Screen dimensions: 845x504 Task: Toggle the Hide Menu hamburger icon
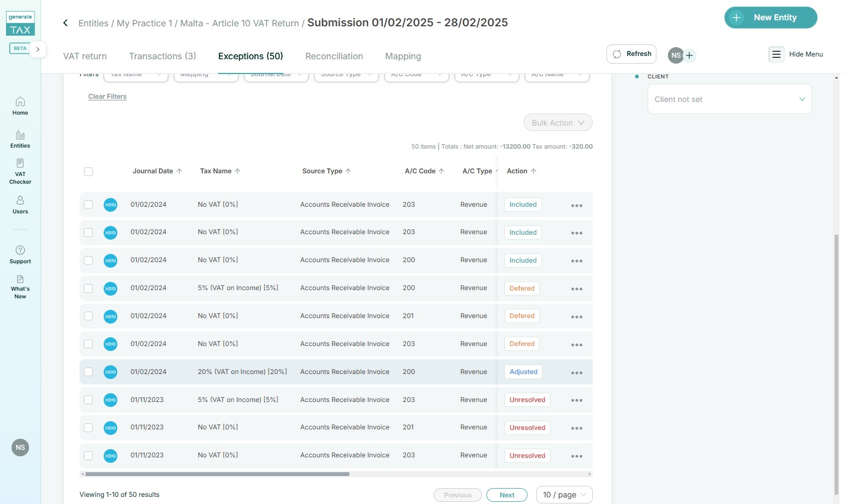point(776,54)
